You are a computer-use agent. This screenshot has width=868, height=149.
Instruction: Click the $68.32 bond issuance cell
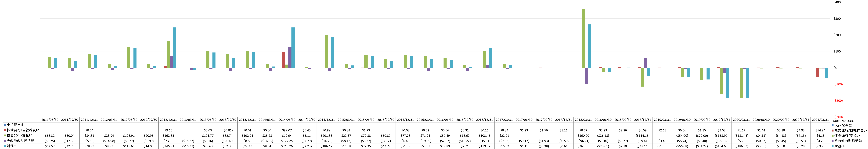click(50, 136)
